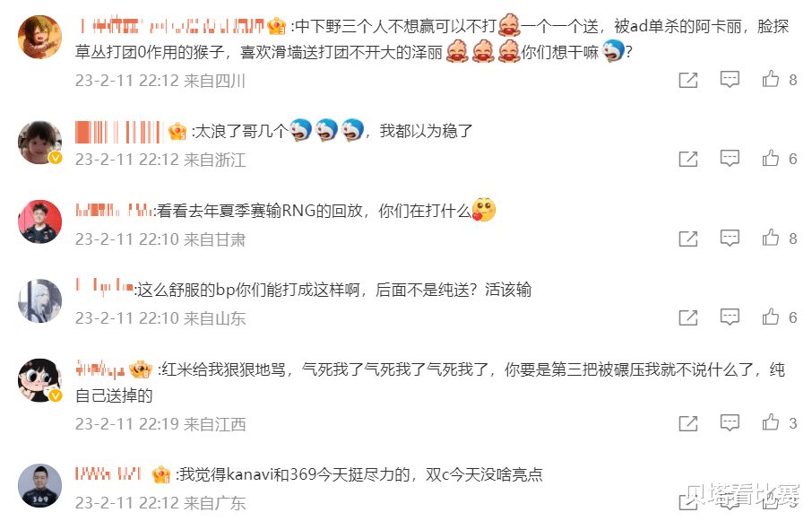Open baby avatar of 浙江 commenter
812x521 pixels.
(39, 143)
